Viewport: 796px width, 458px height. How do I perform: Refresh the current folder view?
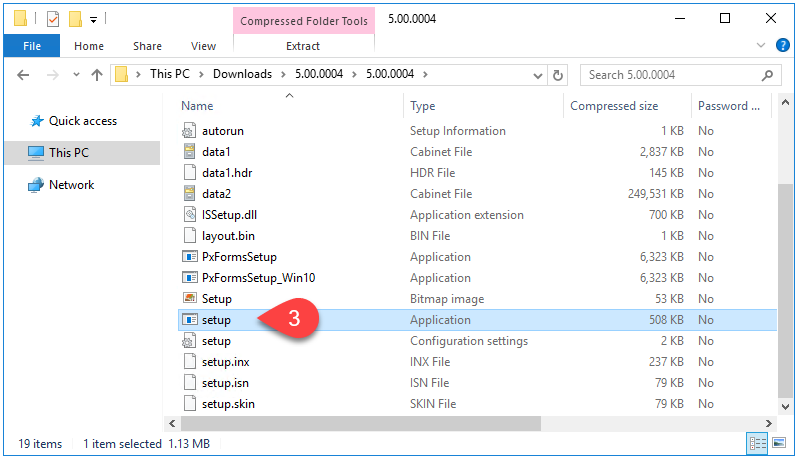click(x=558, y=75)
